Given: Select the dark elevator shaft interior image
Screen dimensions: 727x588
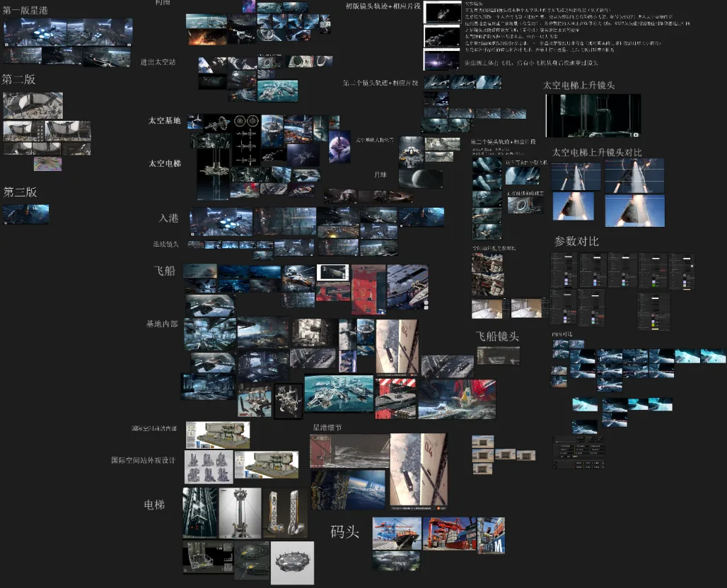Looking at the screenshot, I should click(x=200, y=513).
